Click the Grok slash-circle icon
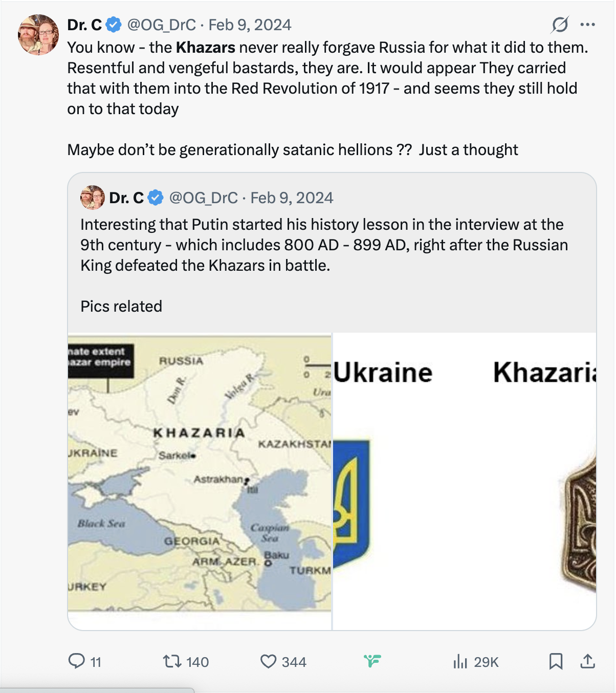The image size is (616, 693). click(560, 25)
